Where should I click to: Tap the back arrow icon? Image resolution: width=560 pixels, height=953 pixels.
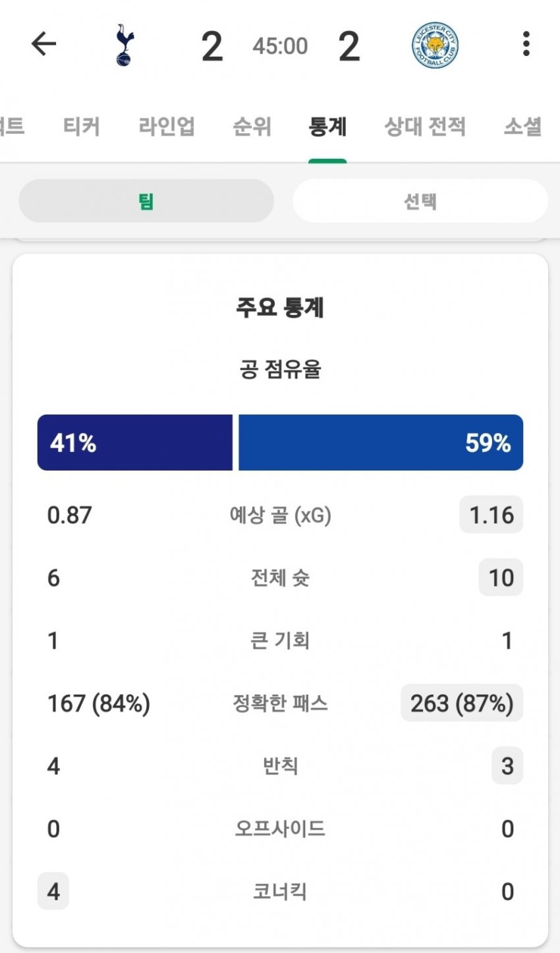[44, 44]
